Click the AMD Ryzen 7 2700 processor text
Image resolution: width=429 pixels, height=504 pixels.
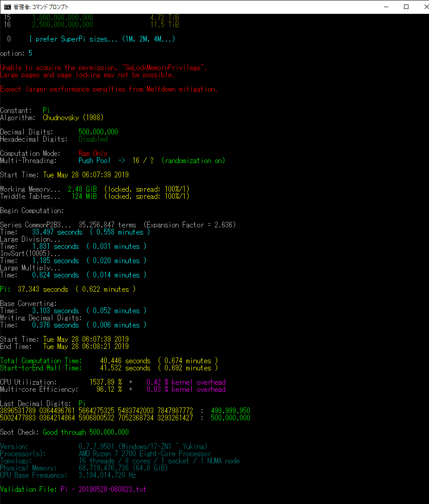pyautogui.click(x=144, y=454)
